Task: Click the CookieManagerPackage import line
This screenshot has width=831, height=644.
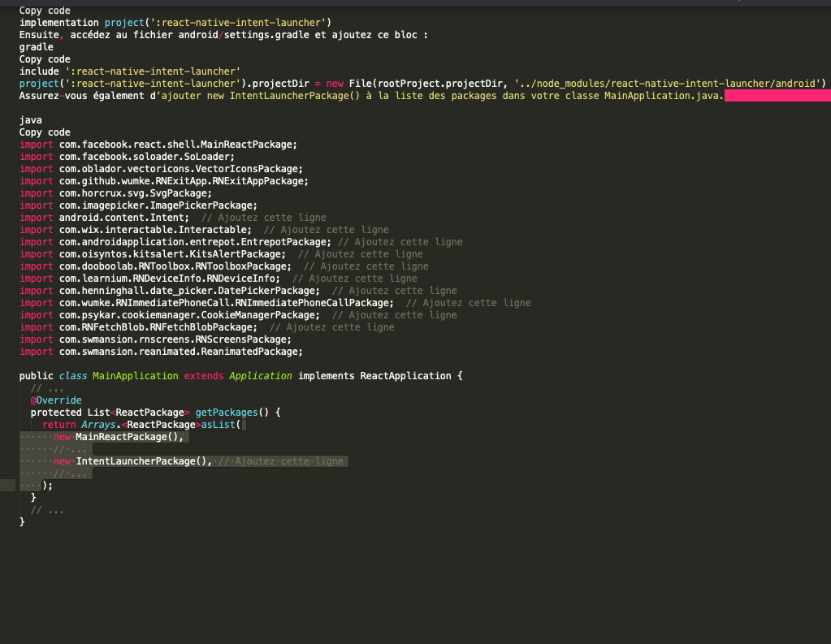Action: tap(169, 315)
